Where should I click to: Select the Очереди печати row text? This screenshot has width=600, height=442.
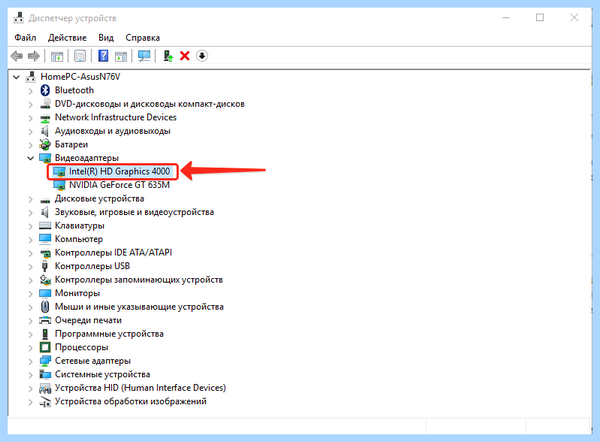click(88, 320)
